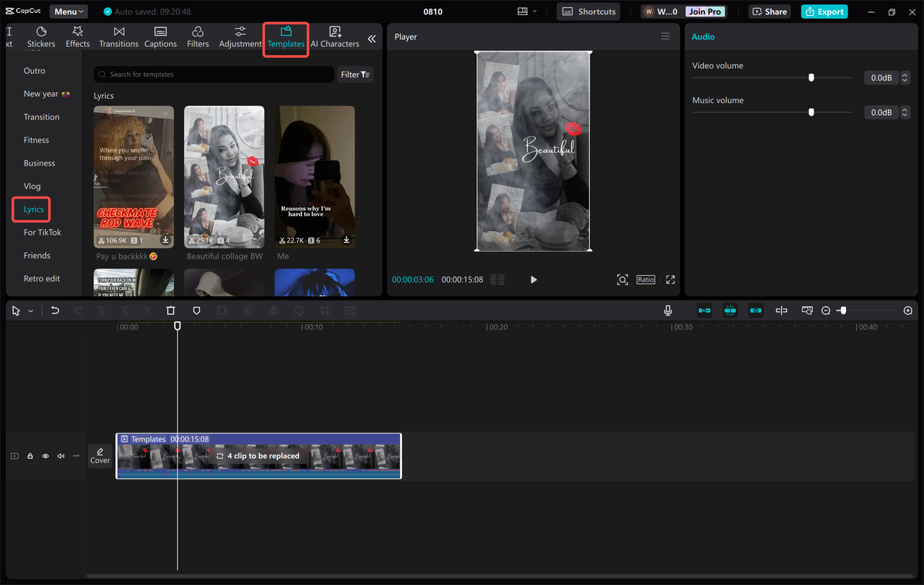924x585 pixels.
Task: Open the Effects panel
Action: point(78,37)
